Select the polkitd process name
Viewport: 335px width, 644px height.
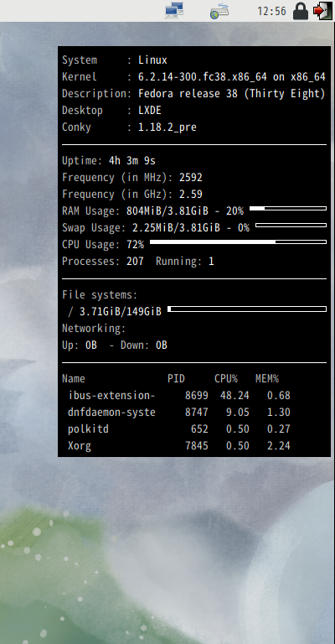(88, 429)
